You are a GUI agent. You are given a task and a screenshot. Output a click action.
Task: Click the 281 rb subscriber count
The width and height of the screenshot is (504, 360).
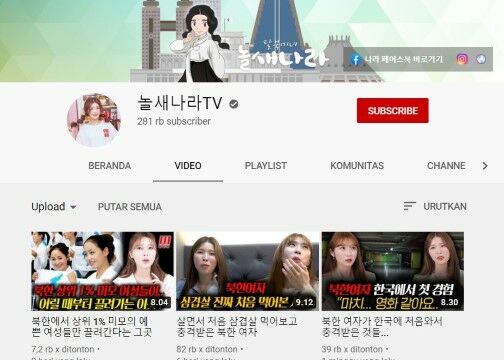[174, 121]
